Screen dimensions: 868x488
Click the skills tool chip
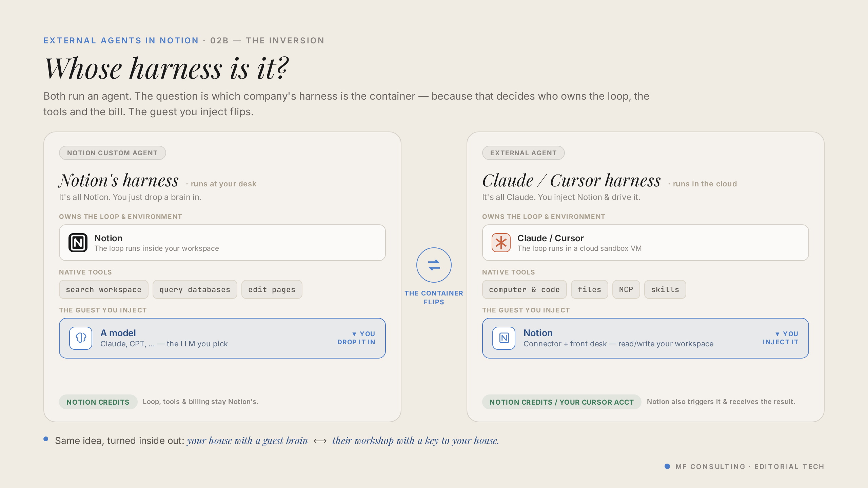(x=665, y=289)
